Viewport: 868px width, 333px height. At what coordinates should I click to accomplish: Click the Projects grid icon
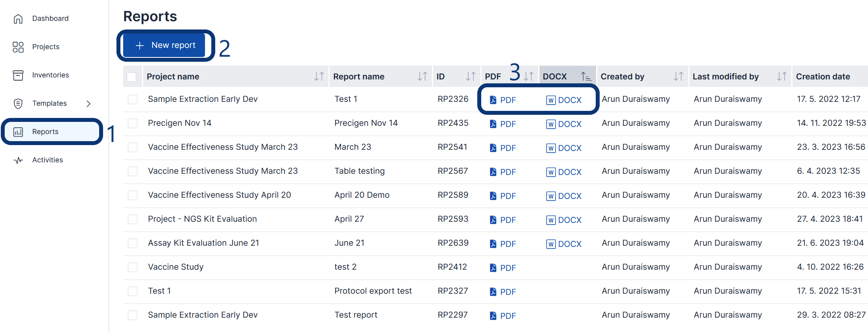(x=18, y=47)
